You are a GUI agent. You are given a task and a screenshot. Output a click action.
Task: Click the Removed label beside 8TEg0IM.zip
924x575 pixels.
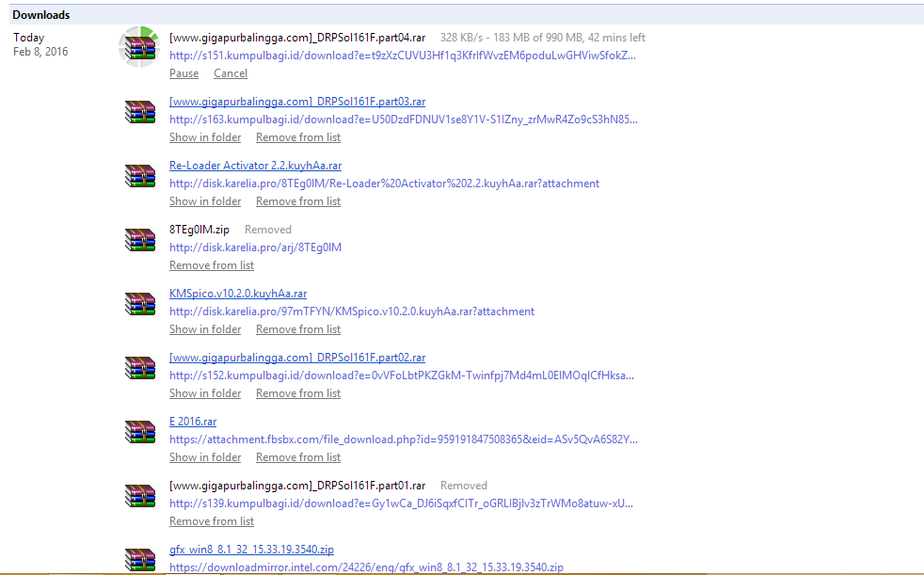pyautogui.click(x=268, y=230)
